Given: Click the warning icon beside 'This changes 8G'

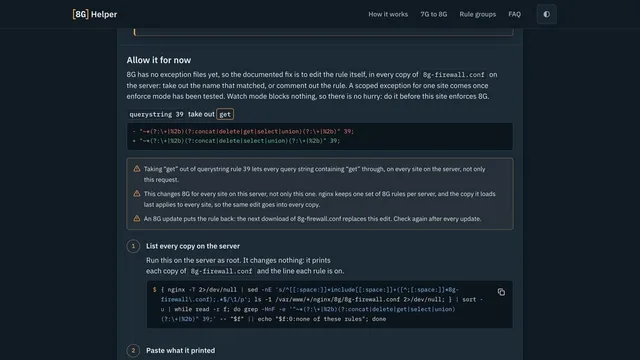Looking at the screenshot, I should click(137, 194).
